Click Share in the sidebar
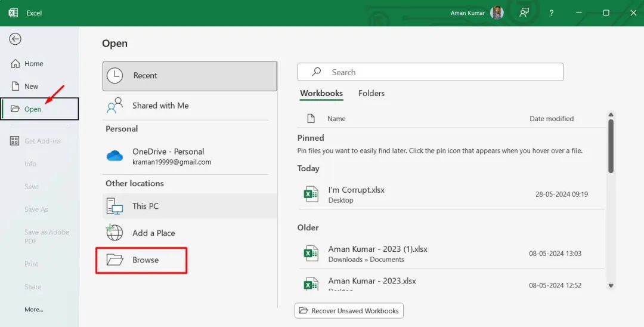Viewport: 644px width, 327px height. click(32, 287)
